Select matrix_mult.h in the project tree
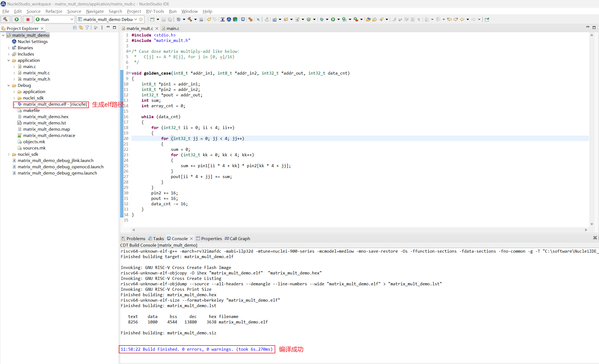The height and width of the screenshot is (364, 599). (34, 79)
